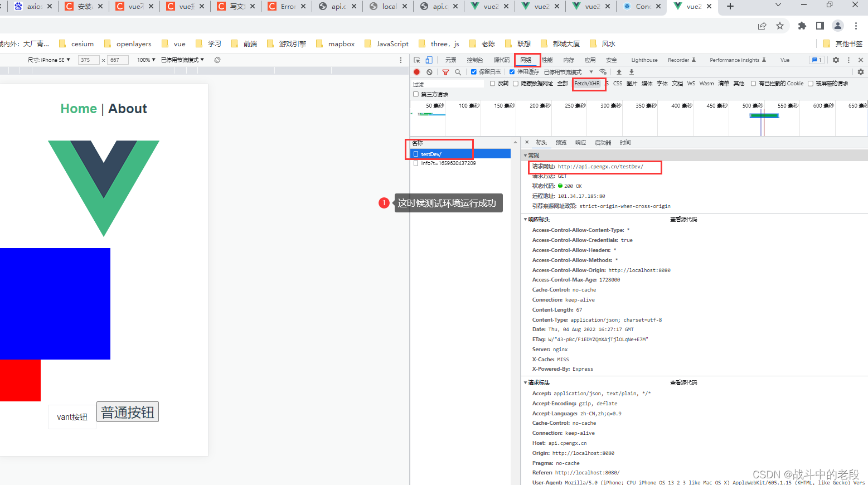Image resolution: width=868 pixels, height=485 pixels.
Task: Select the info?t=1659630437209 request row
Action: (460, 163)
